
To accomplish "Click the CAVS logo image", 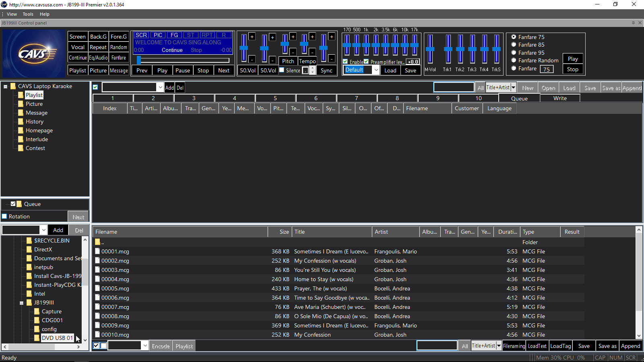I will coord(33,53).
